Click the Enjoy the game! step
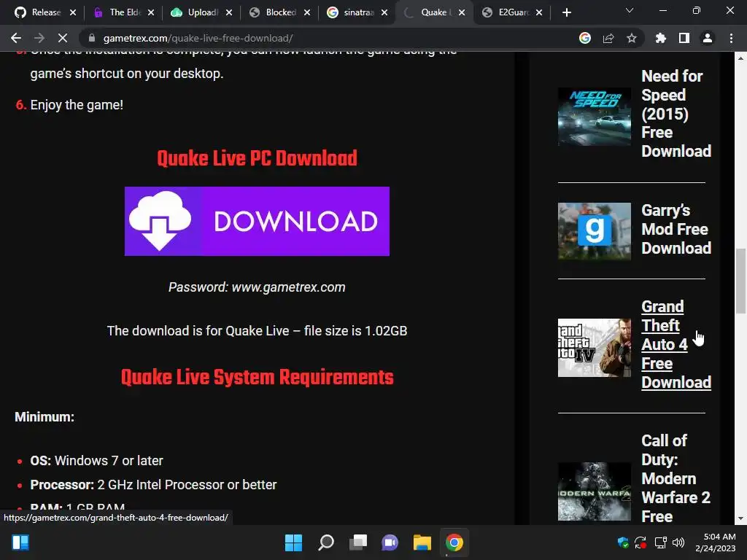The width and height of the screenshot is (747, 560). pos(77,105)
